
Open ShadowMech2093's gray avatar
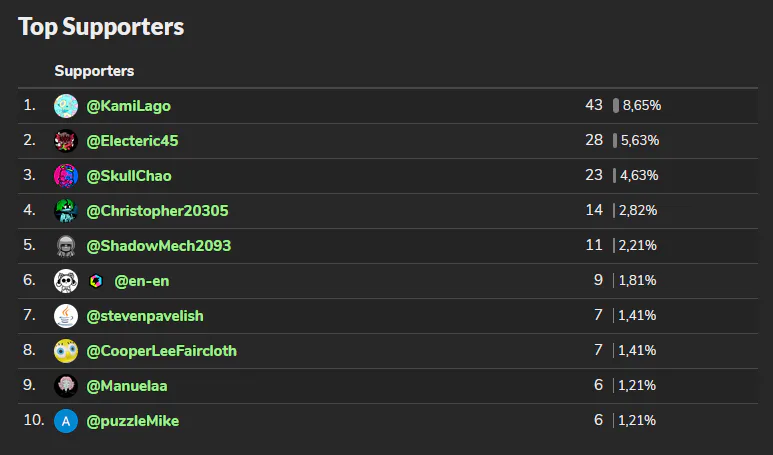pyautogui.click(x=66, y=246)
